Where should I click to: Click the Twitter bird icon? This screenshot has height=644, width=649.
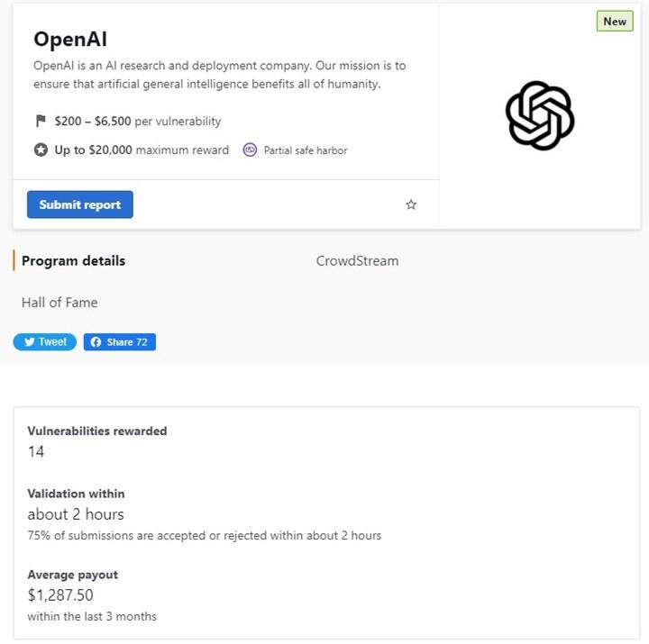pos(29,342)
